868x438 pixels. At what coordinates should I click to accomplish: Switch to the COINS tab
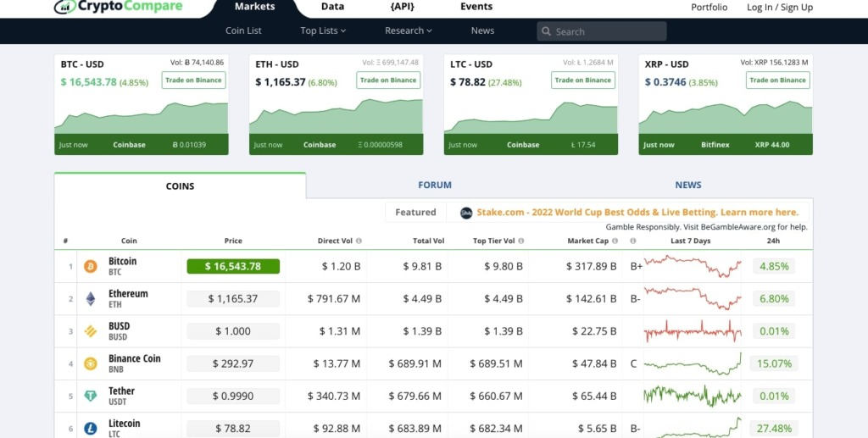pos(180,186)
